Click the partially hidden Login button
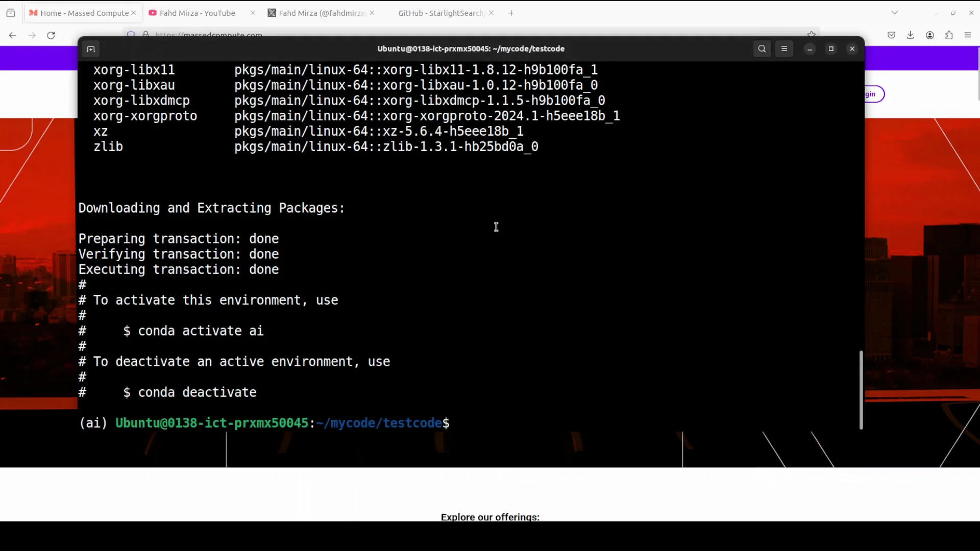Image resolution: width=980 pixels, height=551 pixels. [873, 94]
